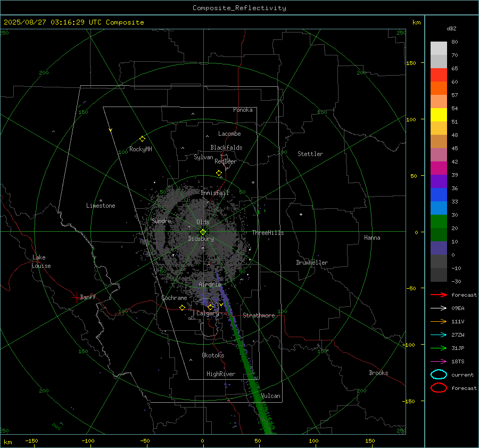
Task: Click the slate purple 0-10 dBZ swatch
Action: pyautogui.click(x=439, y=248)
